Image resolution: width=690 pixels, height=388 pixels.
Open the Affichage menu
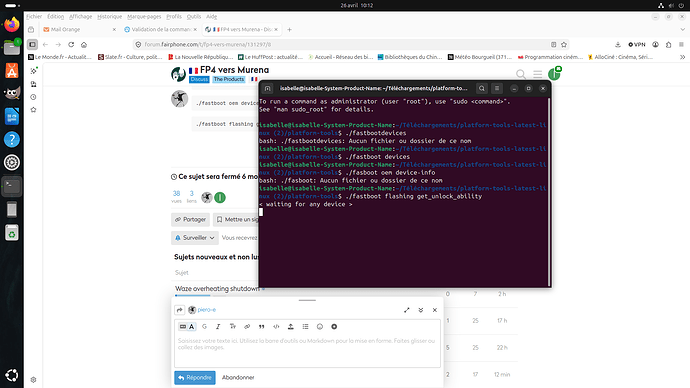[x=81, y=17]
